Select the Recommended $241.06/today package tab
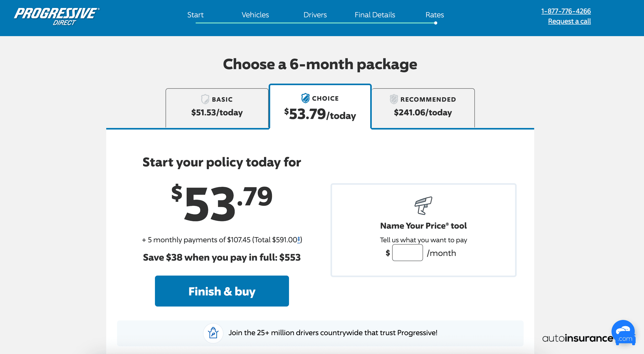This screenshot has width=644, height=354. tap(423, 108)
